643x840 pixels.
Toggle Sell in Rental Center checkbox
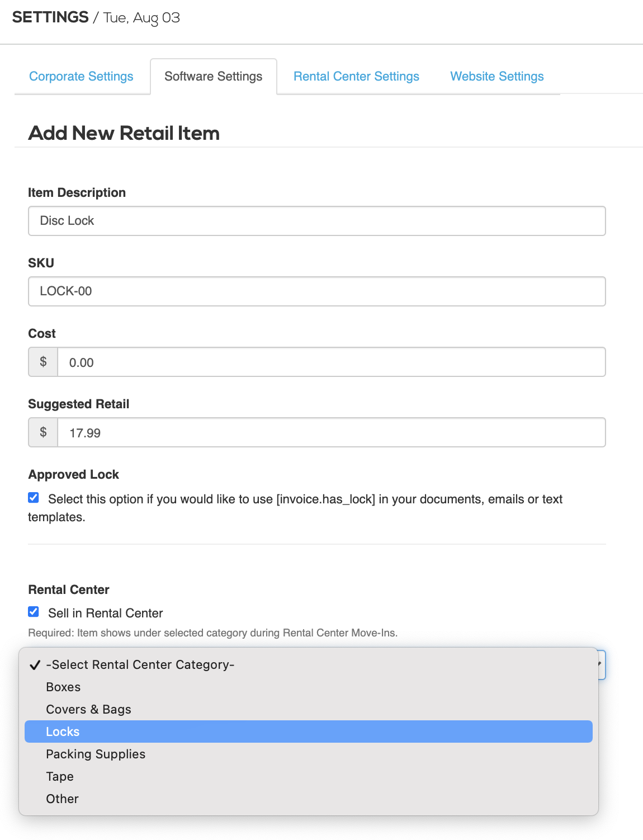[x=34, y=612]
